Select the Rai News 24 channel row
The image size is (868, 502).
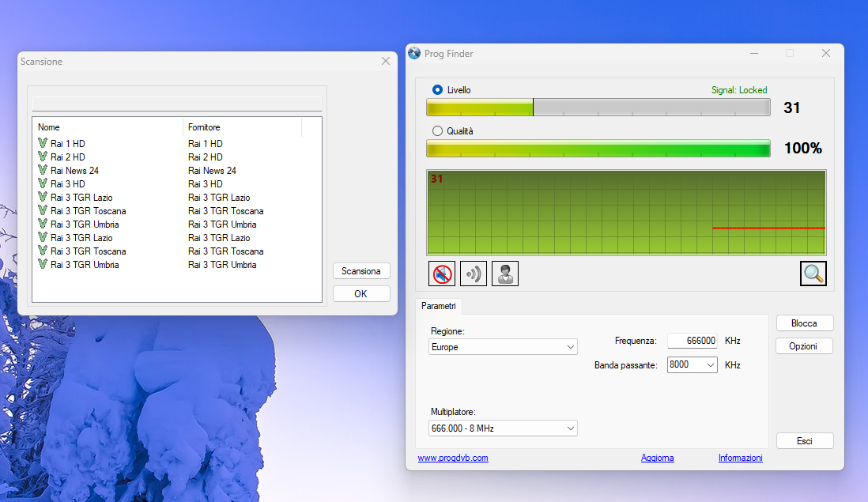click(177, 171)
